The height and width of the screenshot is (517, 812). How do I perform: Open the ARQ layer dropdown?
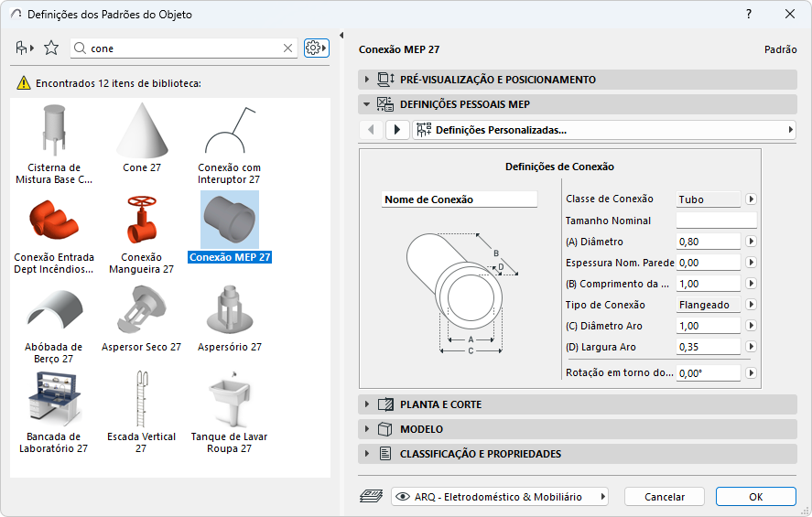tap(501, 497)
